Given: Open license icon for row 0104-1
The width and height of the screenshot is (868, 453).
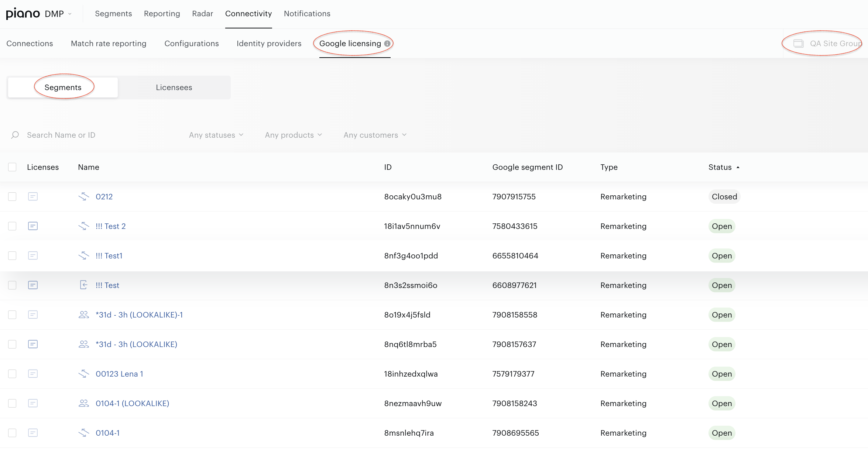Looking at the screenshot, I should (33, 433).
